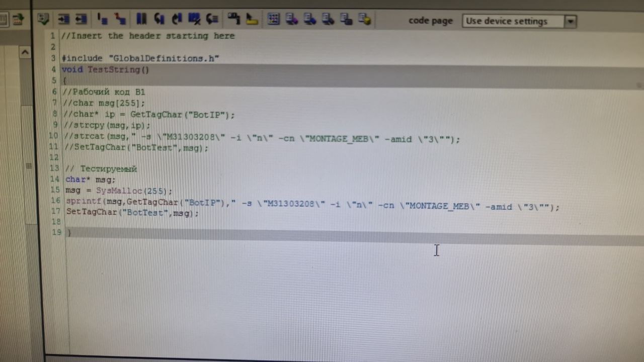Click the 'void TestString()' function line

105,69
